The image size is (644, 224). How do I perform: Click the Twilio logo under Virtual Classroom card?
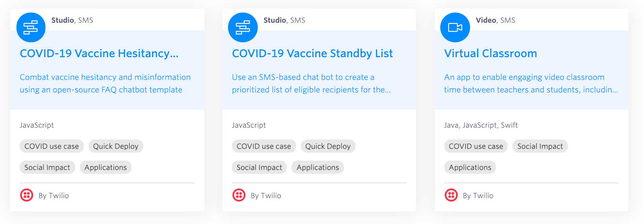coord(451,195)
